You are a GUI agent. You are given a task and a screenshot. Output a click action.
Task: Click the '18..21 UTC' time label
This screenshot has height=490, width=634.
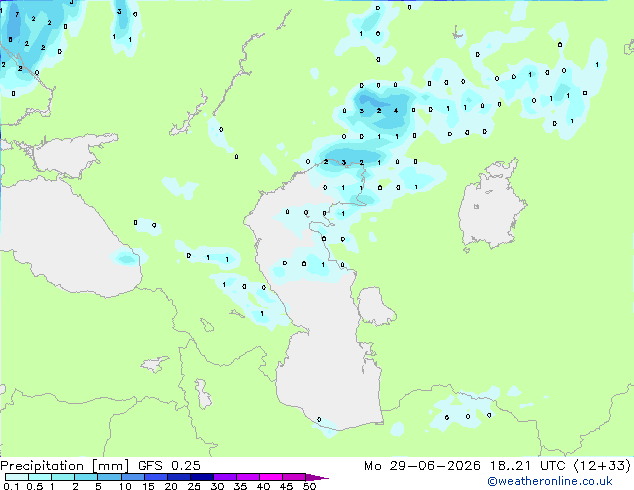pyautogui.click(x=527, y=466)
